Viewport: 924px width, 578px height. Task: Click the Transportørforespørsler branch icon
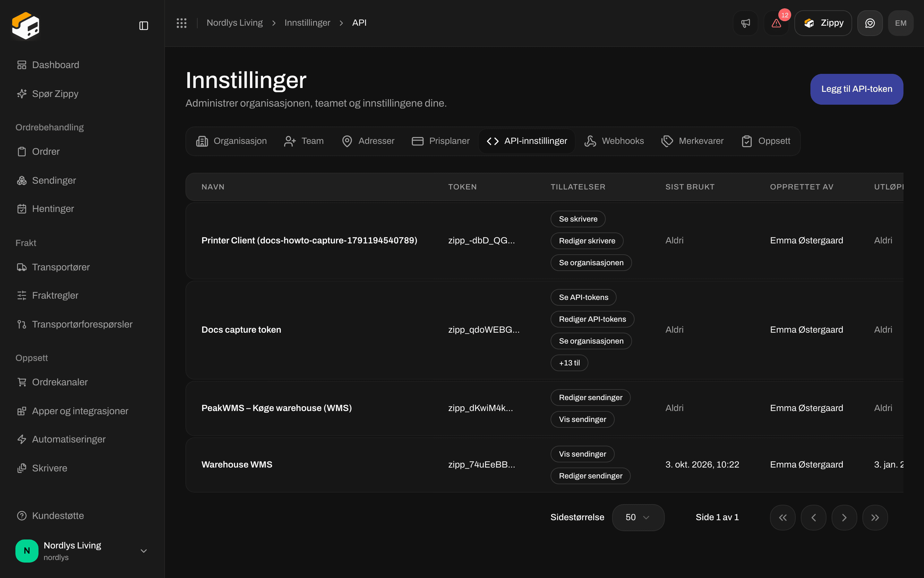[x=22, y=324]
